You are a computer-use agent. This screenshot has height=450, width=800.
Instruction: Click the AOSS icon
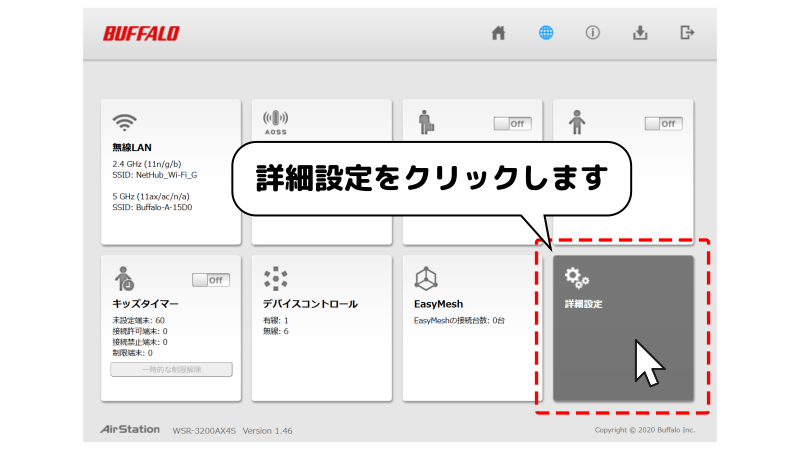[x=276, y=122]
